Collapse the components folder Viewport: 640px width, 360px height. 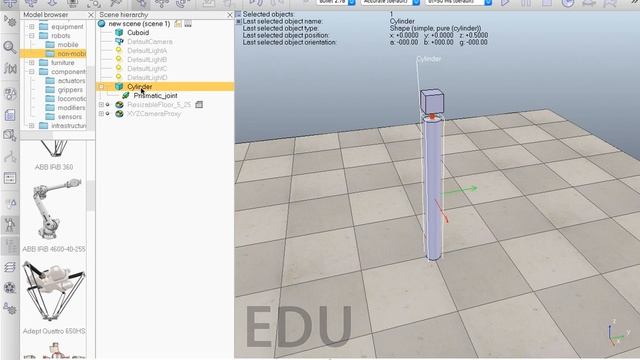32,71
